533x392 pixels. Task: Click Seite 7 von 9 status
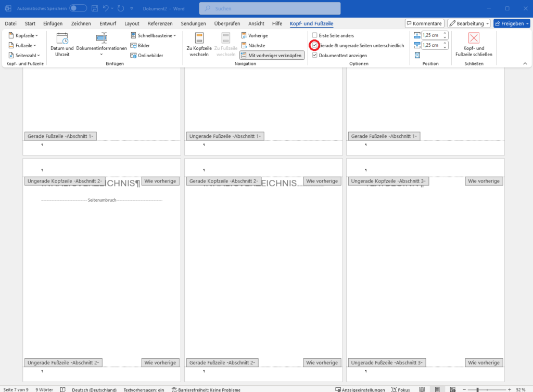coord(16,389)
